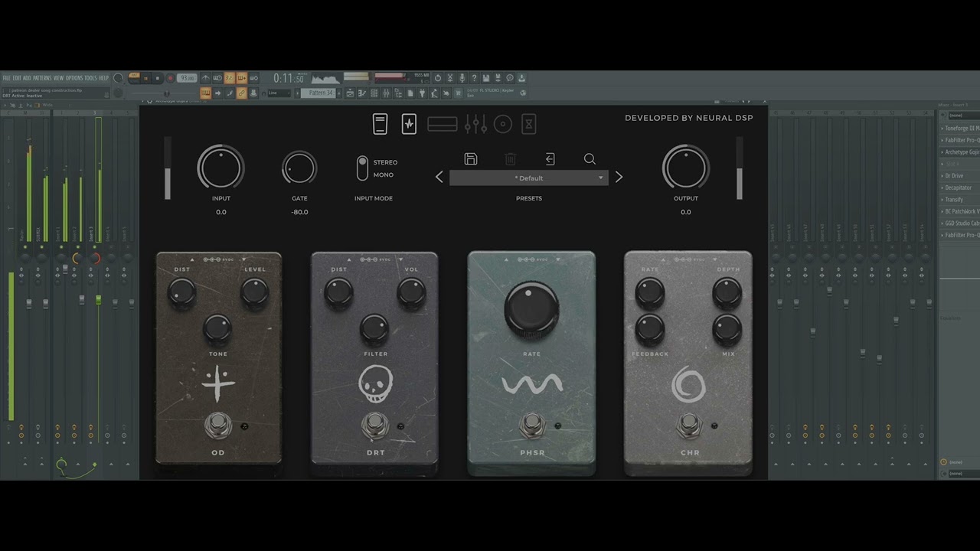980x551 pixels.
Task: Click the CHR pedal Mix knob
Action: [727, 330]
